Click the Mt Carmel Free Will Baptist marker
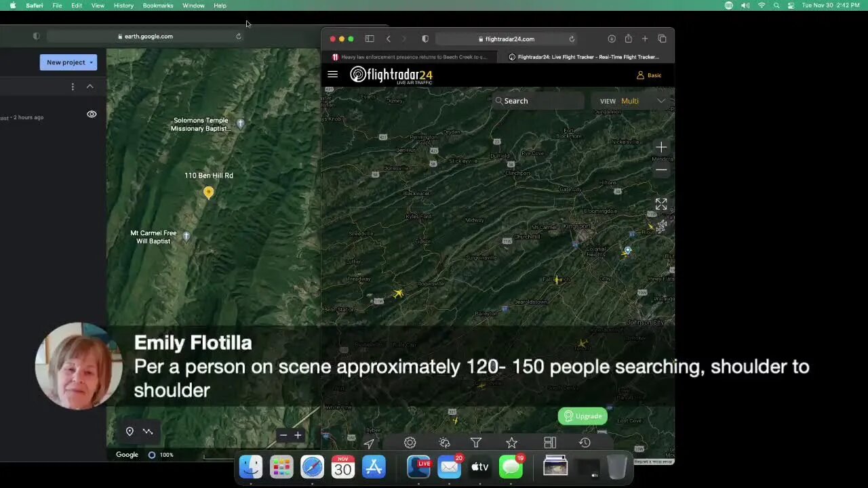The height and width of the screenshot is (488, 868). click(186, 236)
